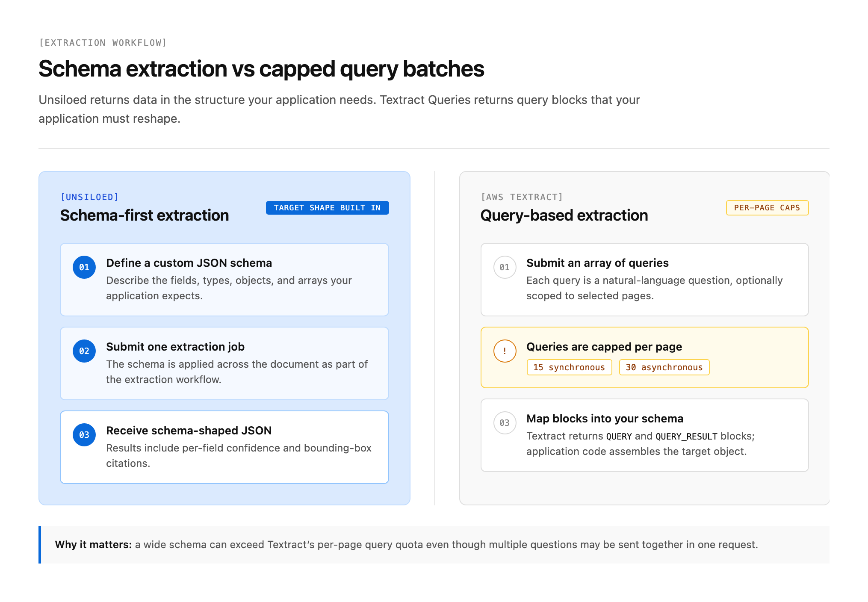Click the PER-PAGE CAPS badge

pyautogui.click(x=767, y=208)
